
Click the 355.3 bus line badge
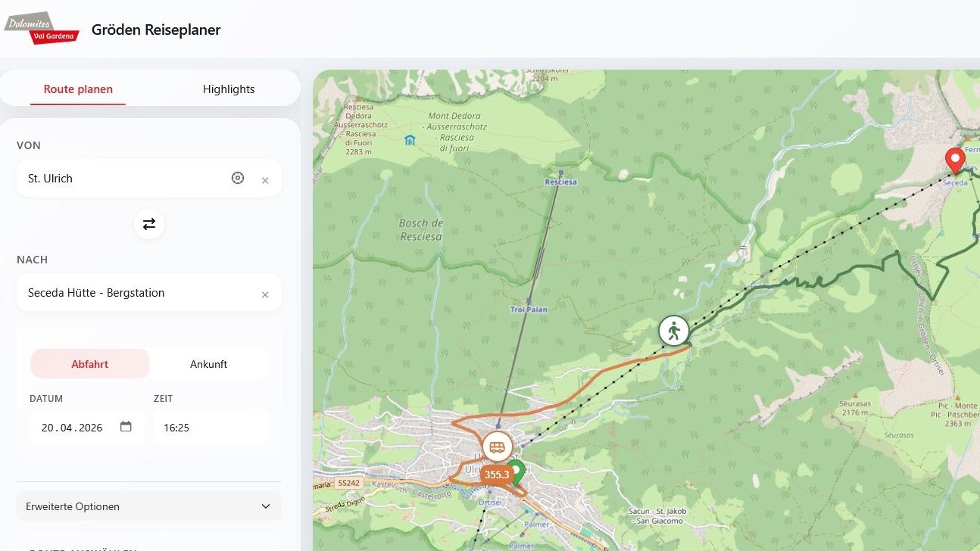(x=496, y=475)
